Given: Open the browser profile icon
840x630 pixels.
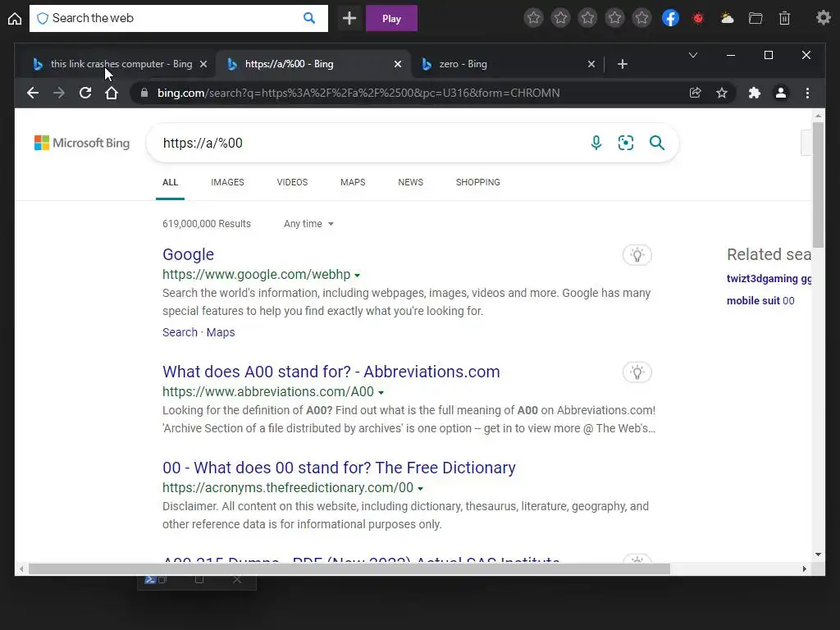Looking at the screenshot, I should (x=781, y=93).
